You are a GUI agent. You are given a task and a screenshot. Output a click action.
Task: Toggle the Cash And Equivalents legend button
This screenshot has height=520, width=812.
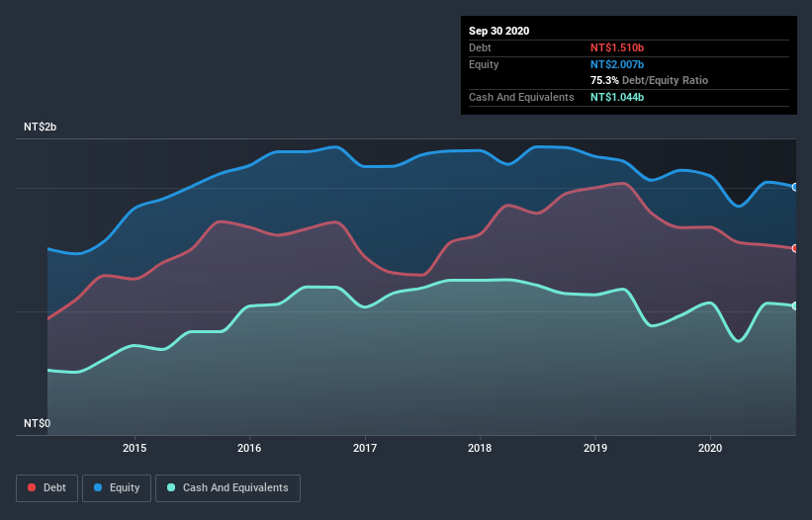click(227, 488)
